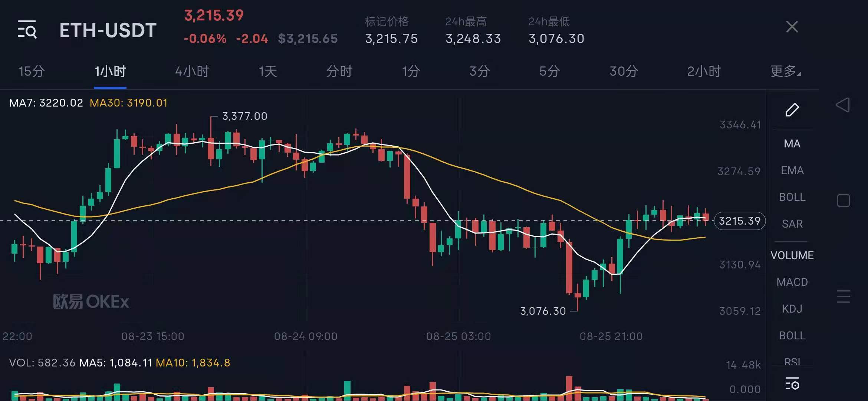Click the 3,377.00 high price label
This screenshot has height=401, width=868.
pos(244,116)
